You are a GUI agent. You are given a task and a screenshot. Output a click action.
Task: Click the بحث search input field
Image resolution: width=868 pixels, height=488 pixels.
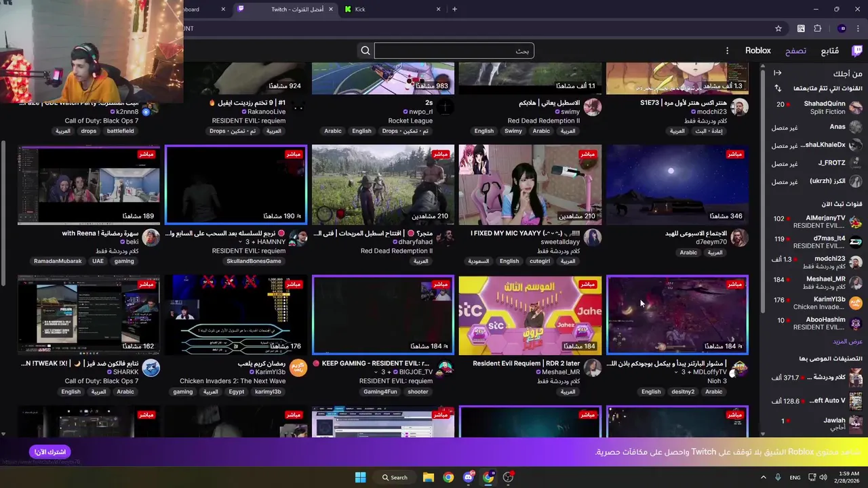click(454, 51)
